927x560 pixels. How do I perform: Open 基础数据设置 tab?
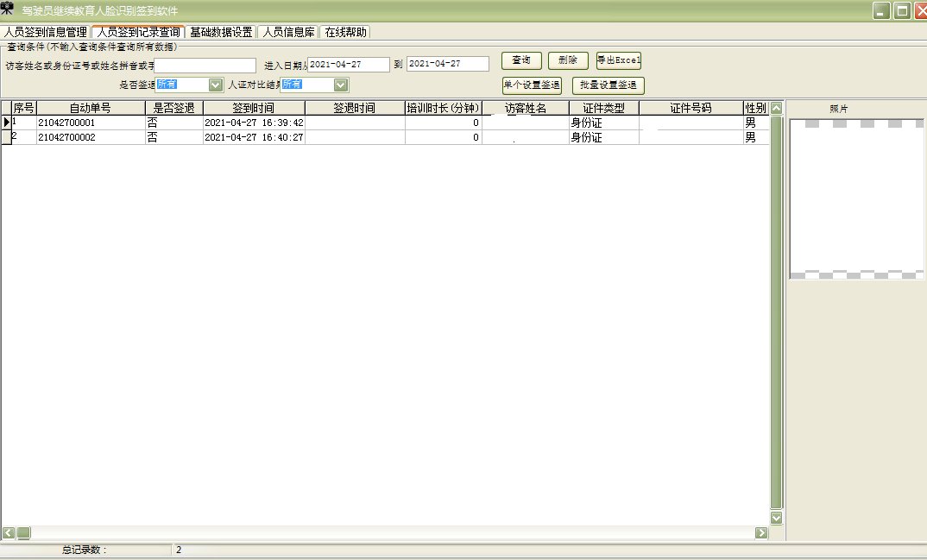[221, 32]
